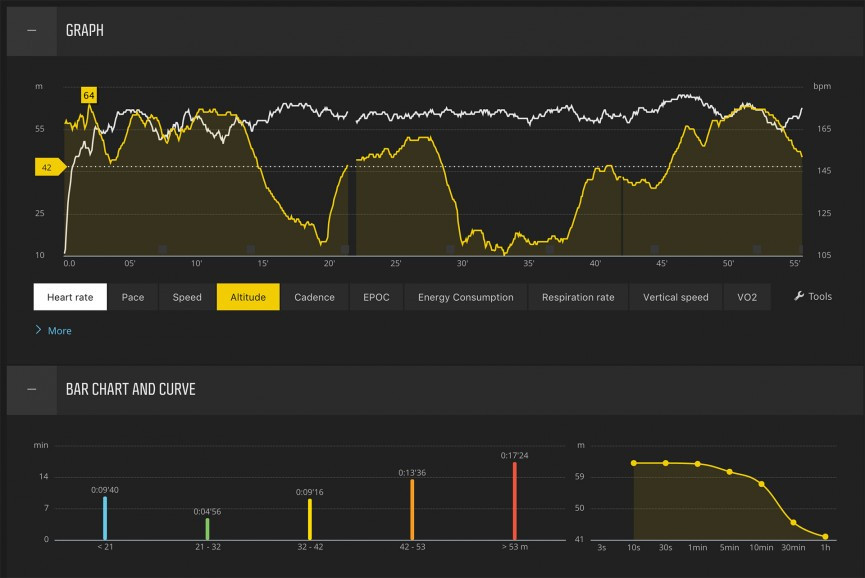
Task: Select the Pace metric
Action: click(x=133, y=296)
